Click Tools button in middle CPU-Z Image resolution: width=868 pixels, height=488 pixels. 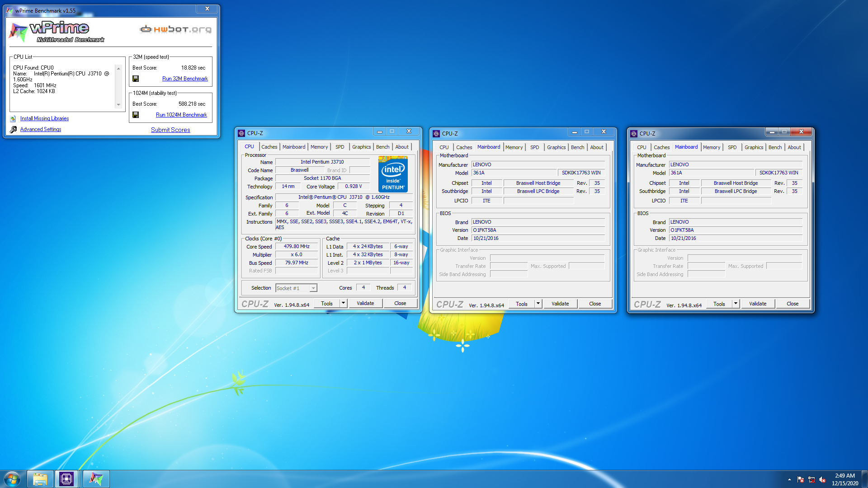click(522, 304)
